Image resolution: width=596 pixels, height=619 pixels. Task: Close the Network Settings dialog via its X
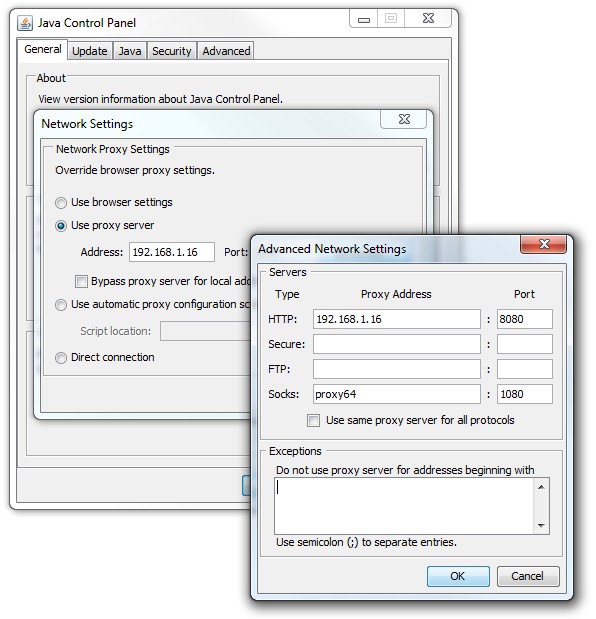404,119
